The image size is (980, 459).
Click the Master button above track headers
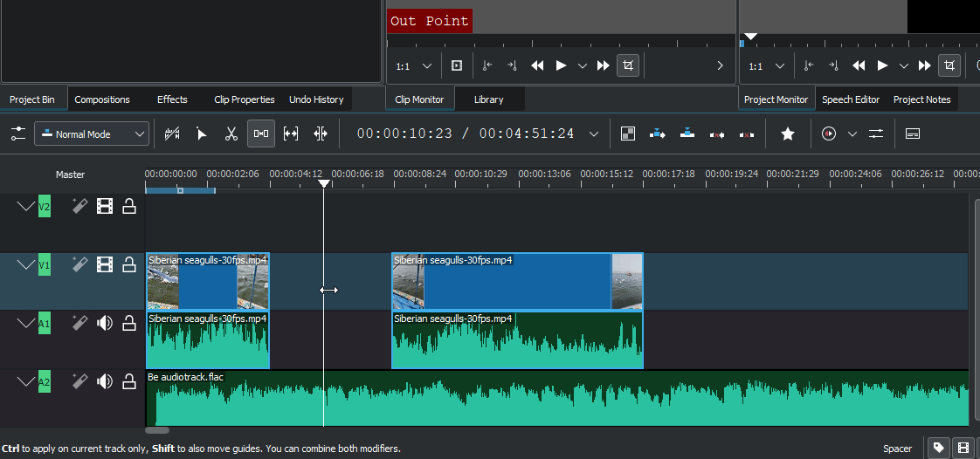(x=71, y=175)
